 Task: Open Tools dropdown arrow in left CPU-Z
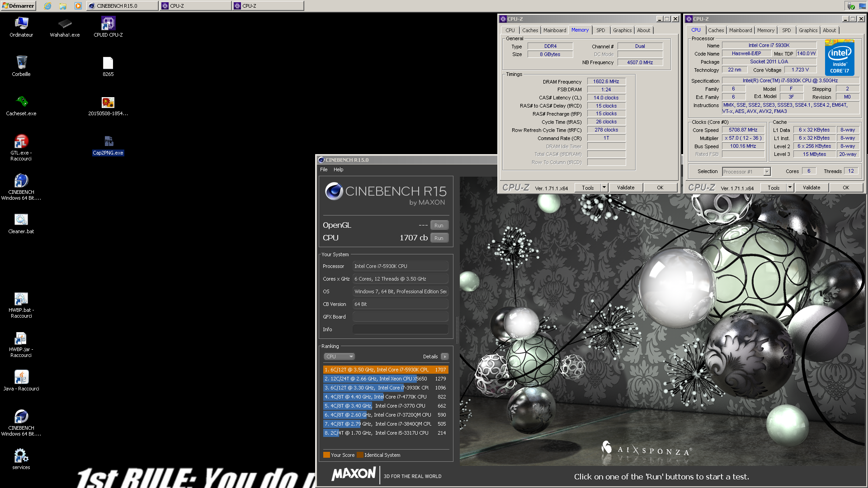pos(604,188)
